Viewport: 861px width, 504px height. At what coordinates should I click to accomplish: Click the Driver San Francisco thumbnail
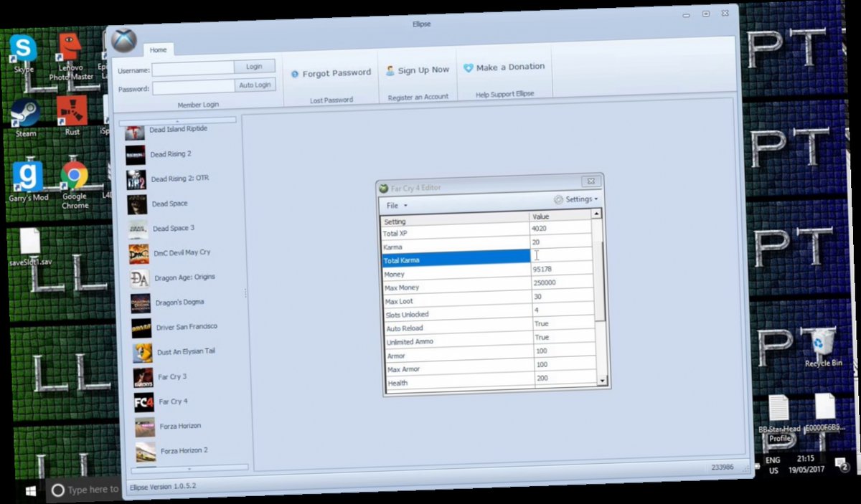pos(141,328)
